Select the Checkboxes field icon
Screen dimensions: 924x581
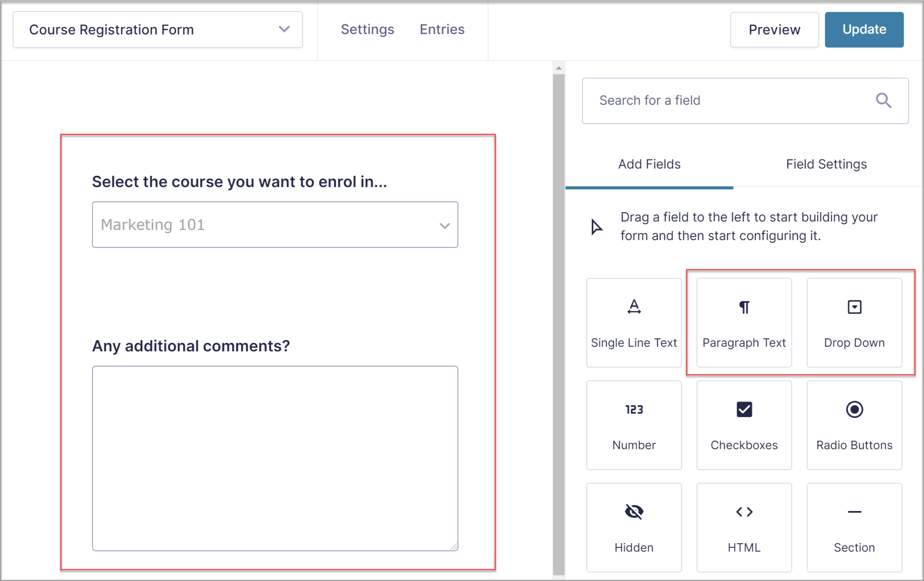(744, 424)
